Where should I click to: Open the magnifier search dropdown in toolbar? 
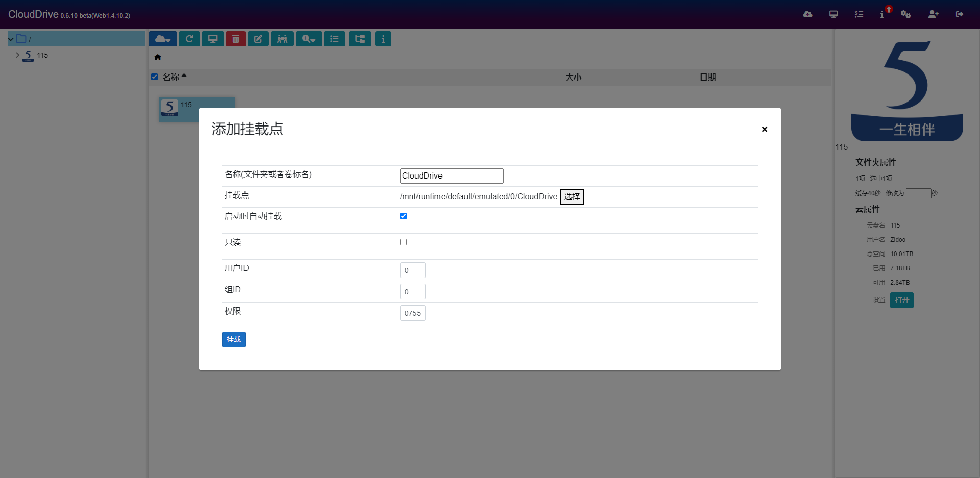[308, 39]
